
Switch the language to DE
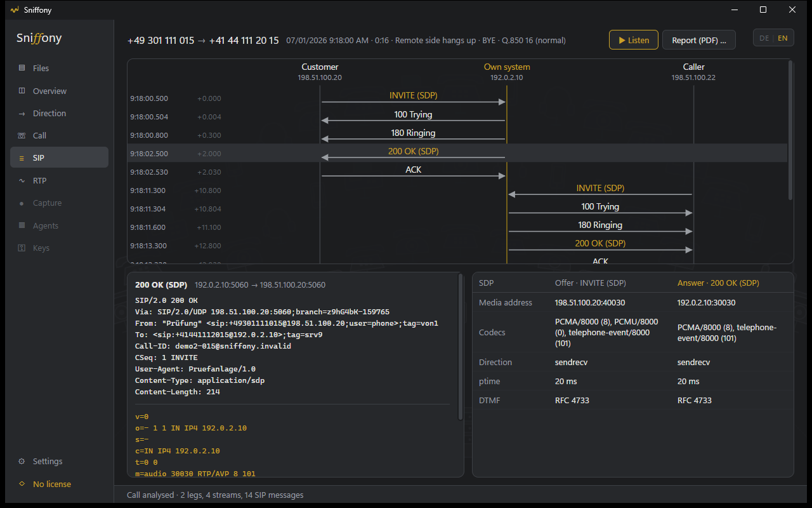(x=764, y=38)
